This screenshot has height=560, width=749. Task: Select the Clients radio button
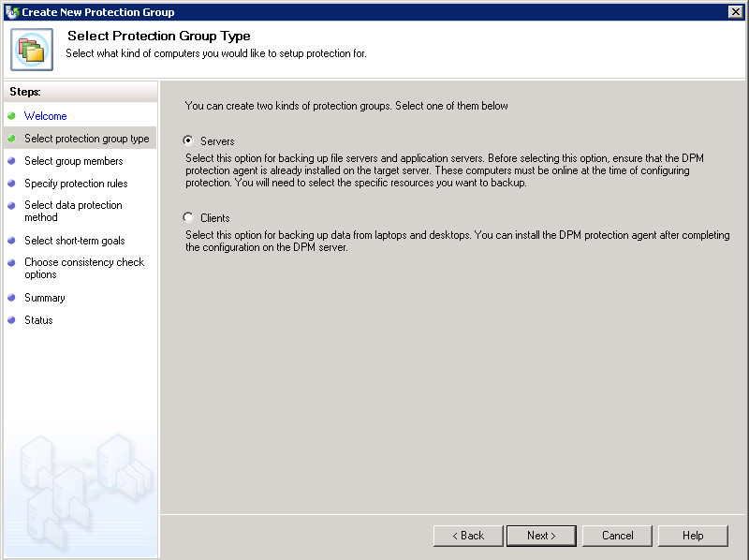188,217
